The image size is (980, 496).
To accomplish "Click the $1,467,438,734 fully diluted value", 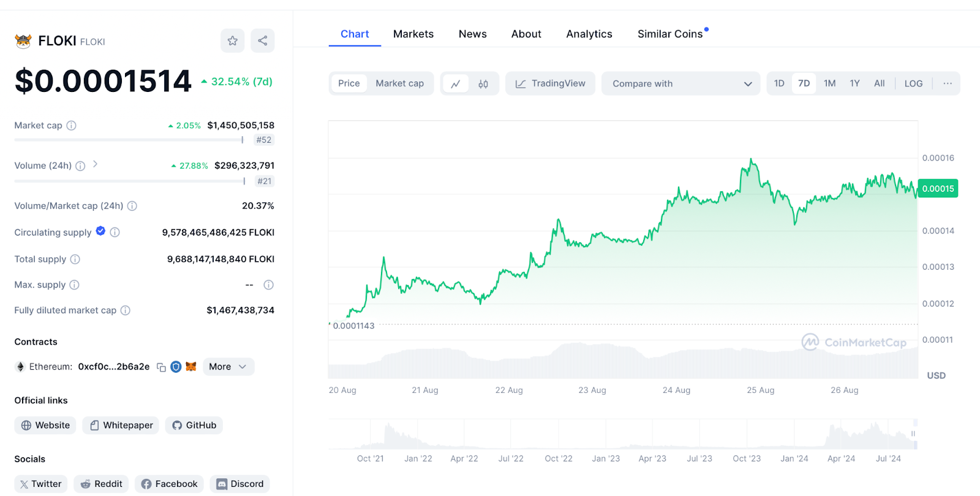I will click(x=241, y=310).
